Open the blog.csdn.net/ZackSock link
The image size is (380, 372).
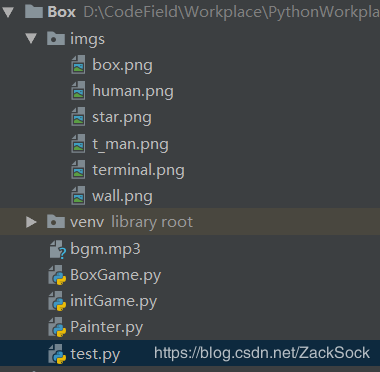coord(262,353)
